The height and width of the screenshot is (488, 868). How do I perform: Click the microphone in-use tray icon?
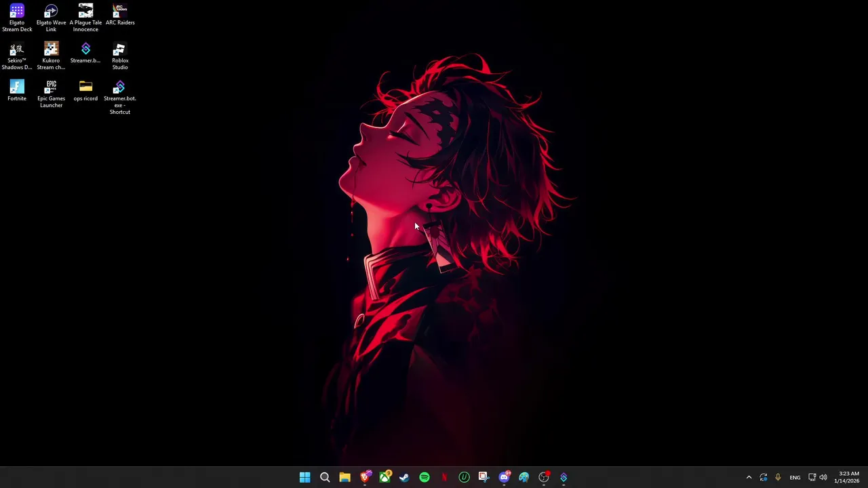(778, 478)
